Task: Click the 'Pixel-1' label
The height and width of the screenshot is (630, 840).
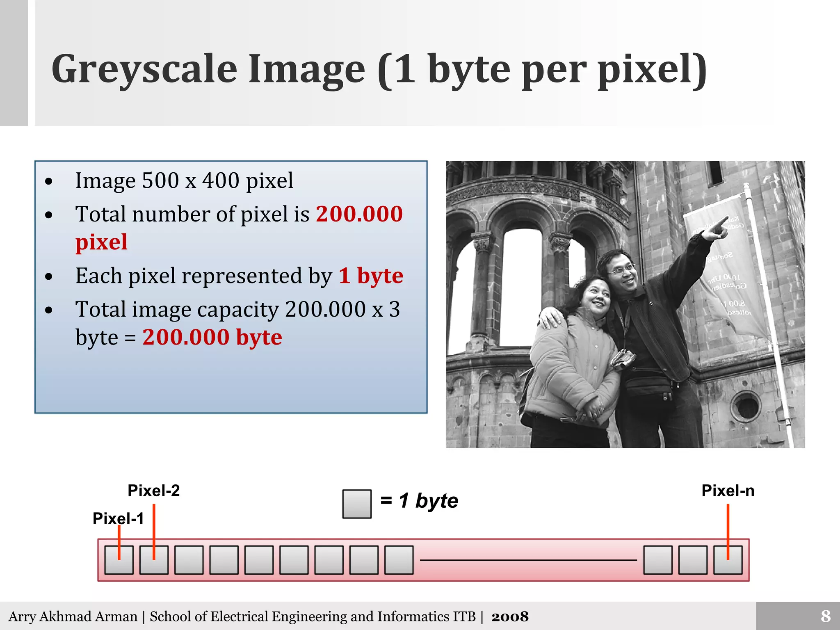Action: click(118, 518)
